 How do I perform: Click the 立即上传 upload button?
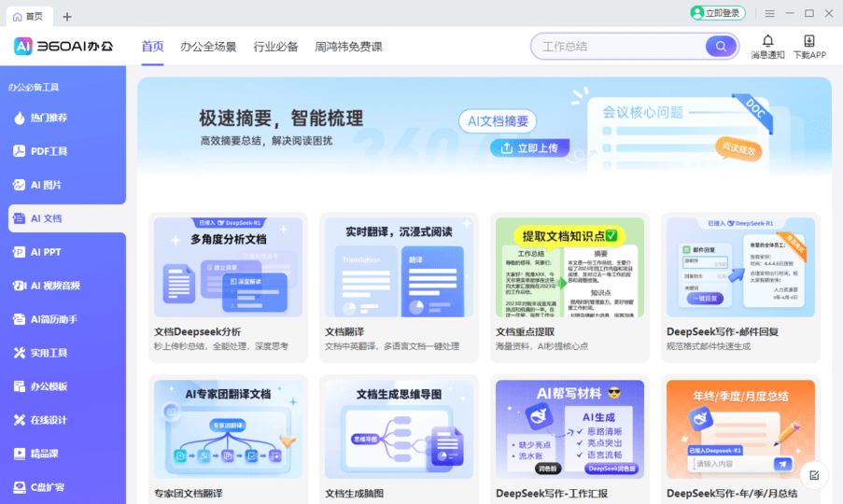coord(529,147)
